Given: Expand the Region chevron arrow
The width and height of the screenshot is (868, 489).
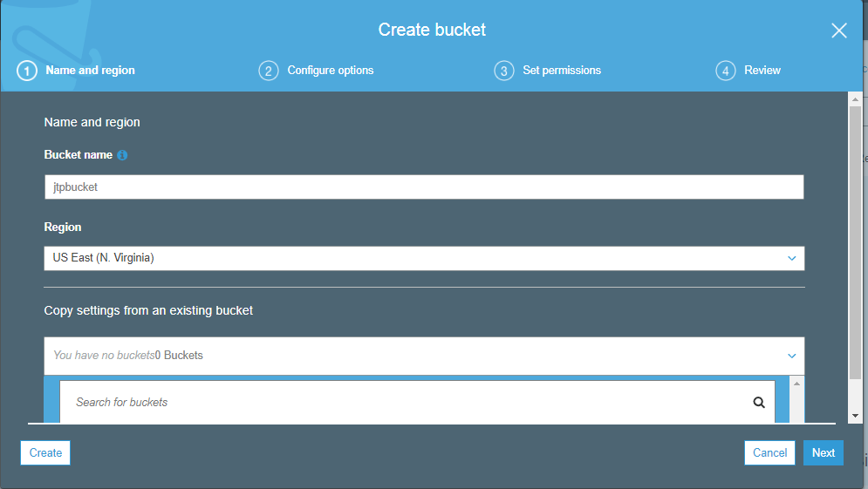Looking at the screenshot, I should click(x=791, y=258).
